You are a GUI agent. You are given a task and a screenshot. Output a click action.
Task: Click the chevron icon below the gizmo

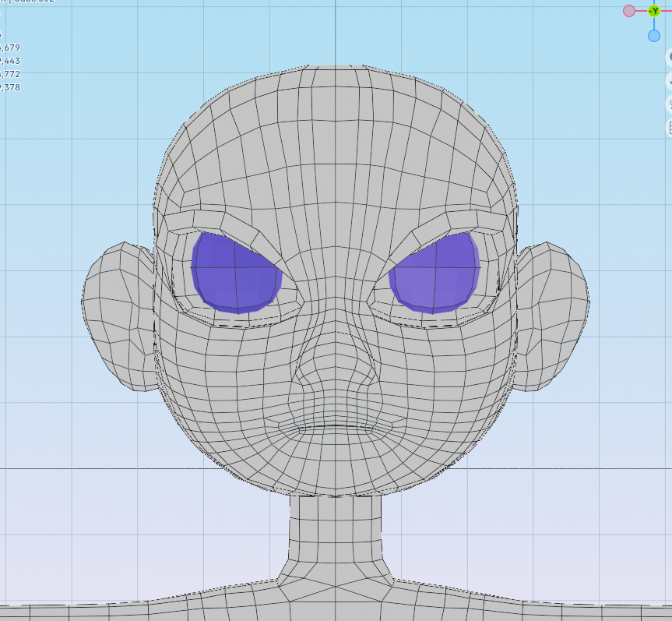[670, 81]
